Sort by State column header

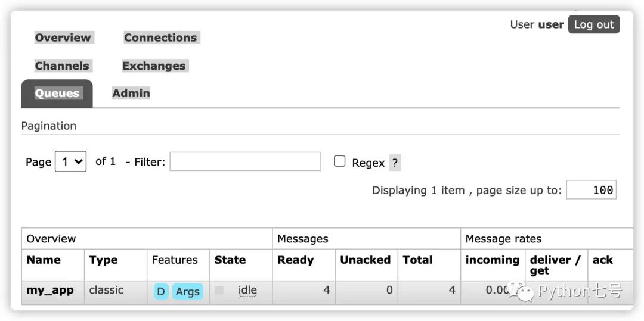[230, 260]
